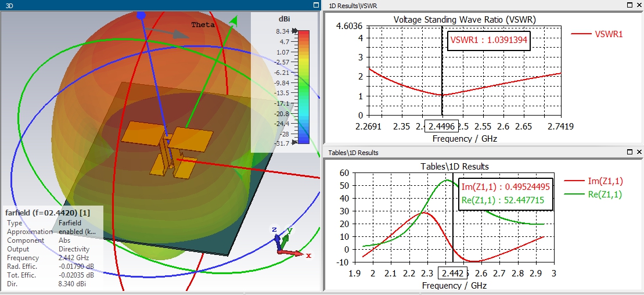Maximize the 1D Results\VSWR window
Image resolution: width=644 pixels, height=295 pixels.
click(x=630, y=5)
